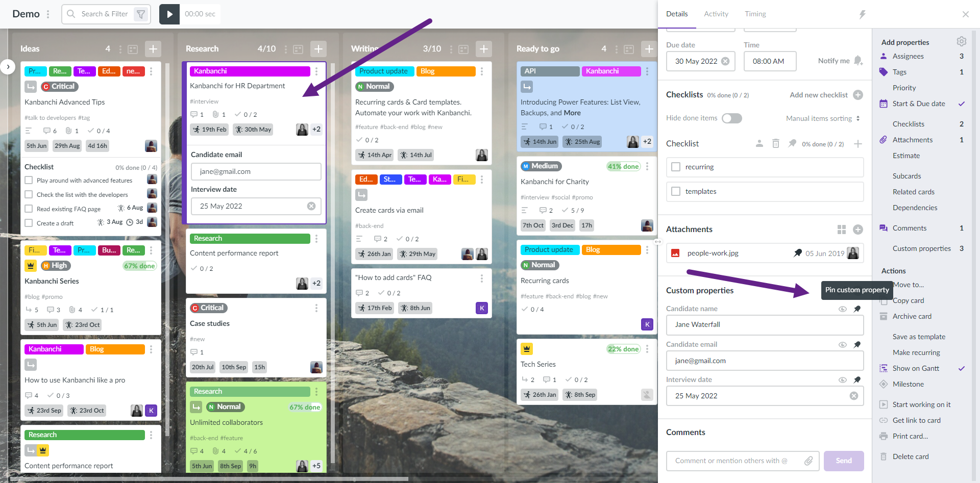The height and width of the screenshot is (483, 980).
Task: Click Print card action
Action: click(910, 436)
